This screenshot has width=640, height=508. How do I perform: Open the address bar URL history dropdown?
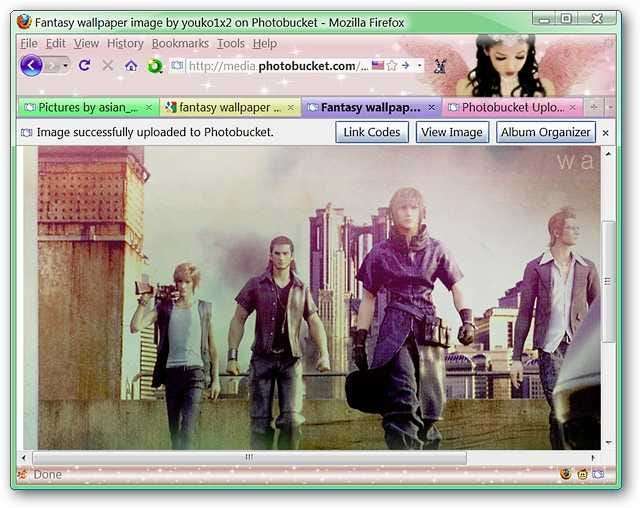pos(419,66)
